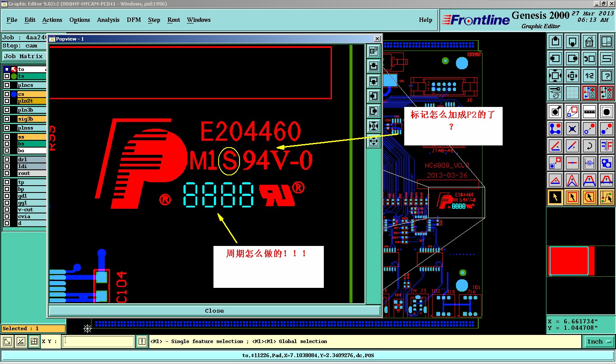Viewport: 616px width, 364px height.
Task: Open the File menu
Action: click(x=12, y=20)
